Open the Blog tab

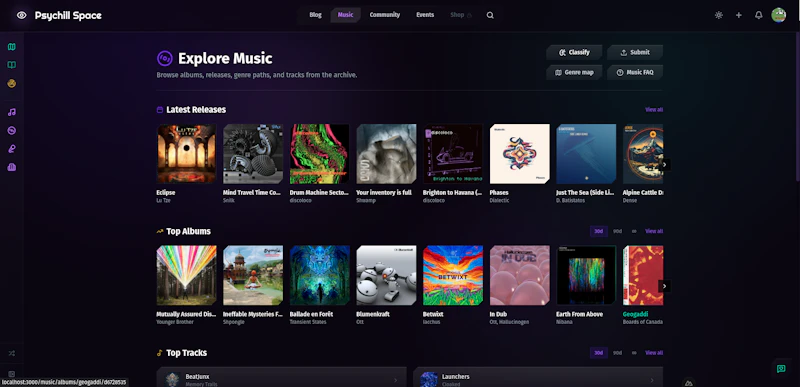pyautogui.click(x=315, y=15)
